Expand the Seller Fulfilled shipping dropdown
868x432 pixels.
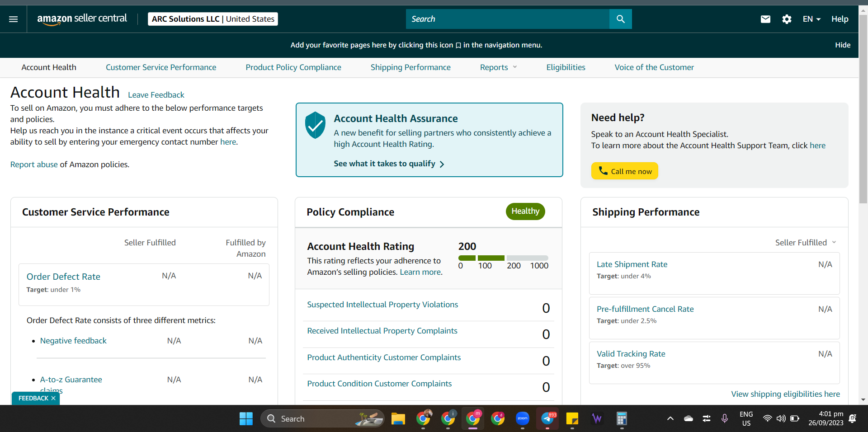click(x=806, y=243)
